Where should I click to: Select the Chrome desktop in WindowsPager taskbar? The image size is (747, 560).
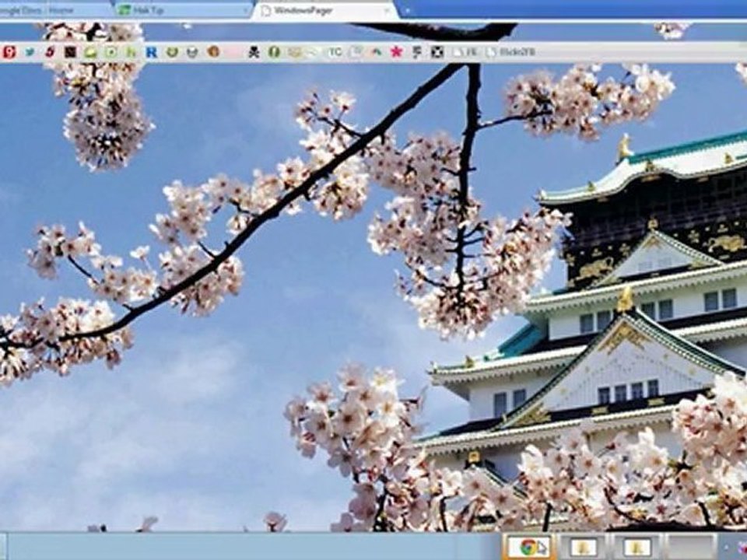(528, 546)
